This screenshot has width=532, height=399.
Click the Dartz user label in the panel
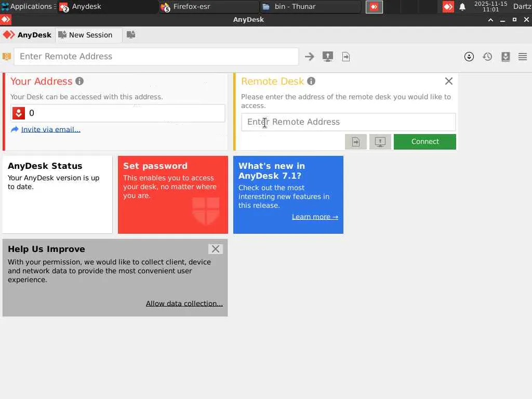click(x=522, y=6)
